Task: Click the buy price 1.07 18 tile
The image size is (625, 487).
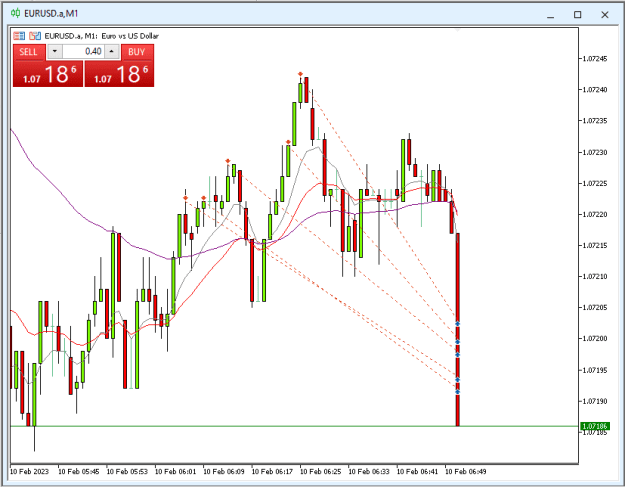Action: 120,74
